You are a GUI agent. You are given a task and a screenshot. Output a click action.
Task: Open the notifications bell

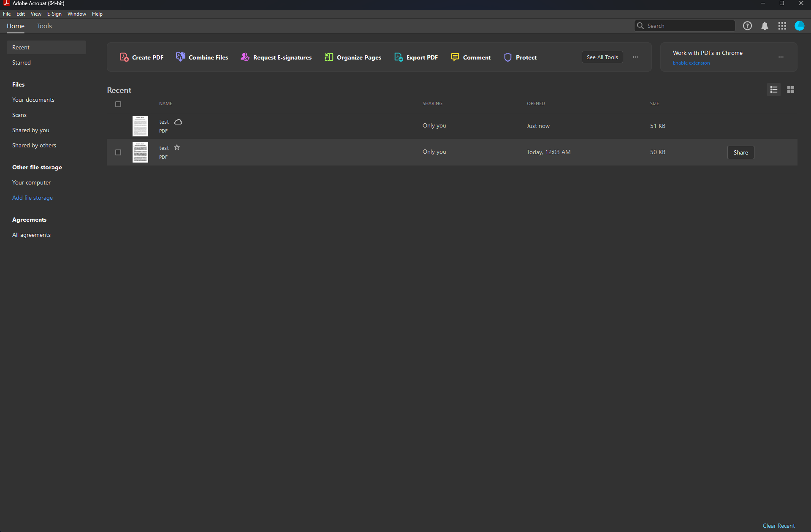point(765,26)
